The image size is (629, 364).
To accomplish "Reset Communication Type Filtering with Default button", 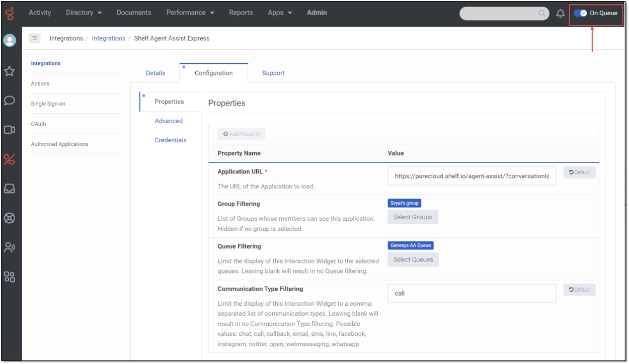I will (x=580, y=290).
